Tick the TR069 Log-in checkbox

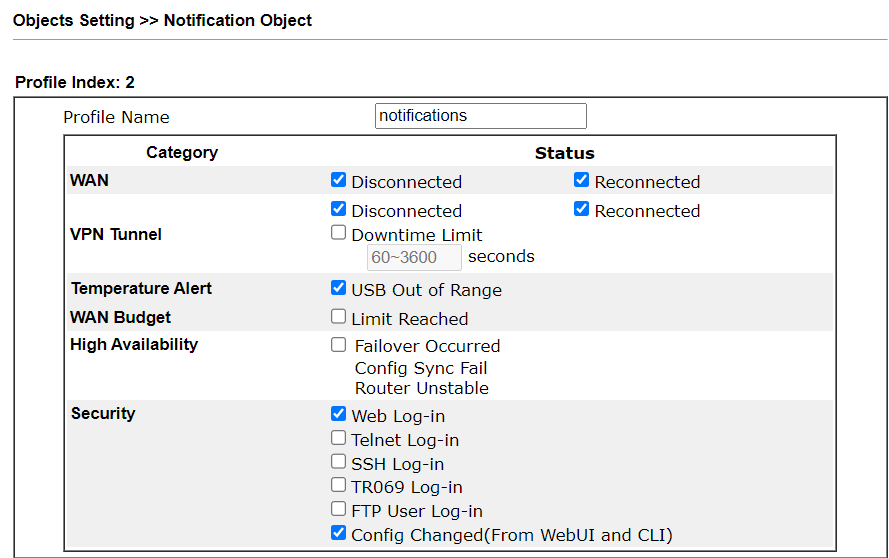338,485
